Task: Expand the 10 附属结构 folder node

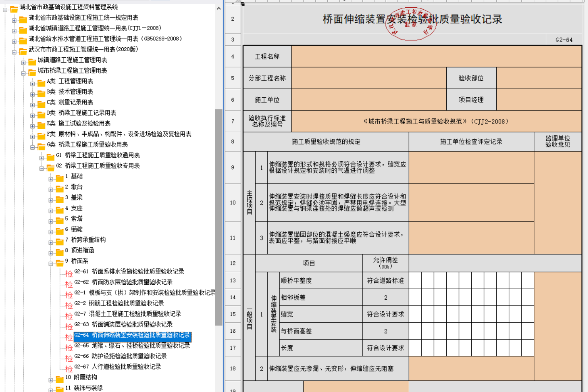Action: [x=51, y=380]
